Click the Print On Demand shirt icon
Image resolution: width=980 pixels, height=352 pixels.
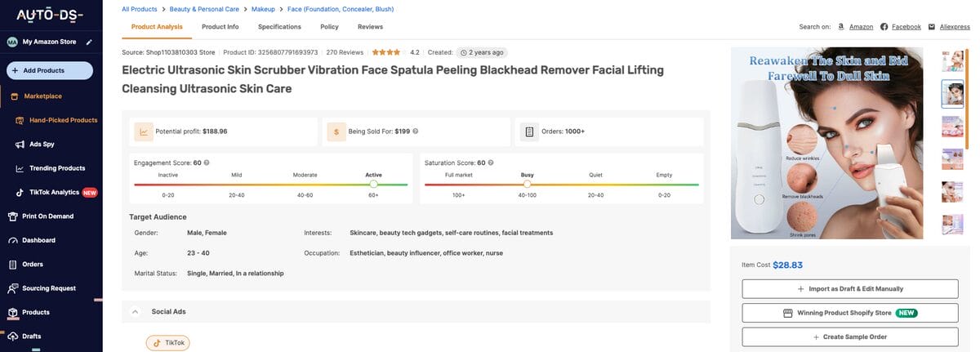click(13, 216)
